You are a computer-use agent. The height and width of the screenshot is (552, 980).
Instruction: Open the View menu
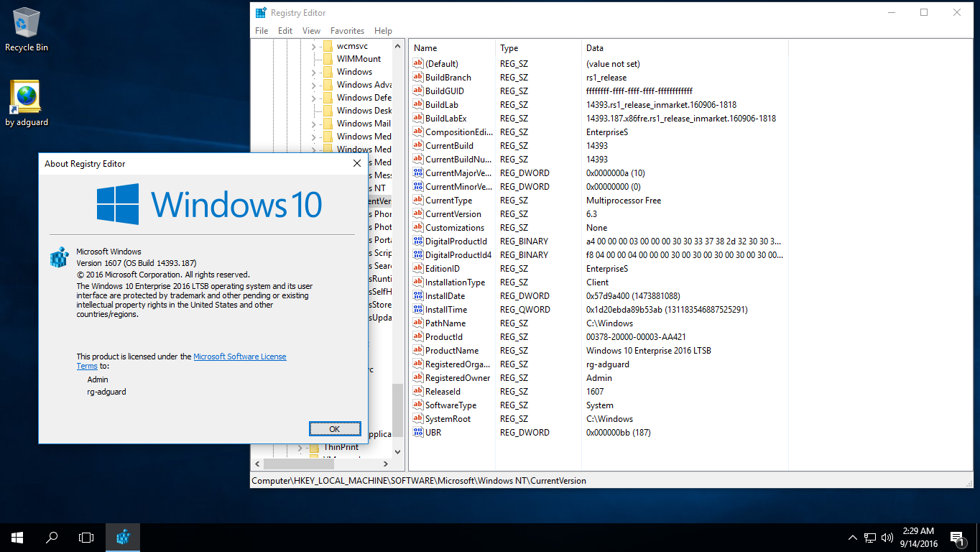pos(311,31)
